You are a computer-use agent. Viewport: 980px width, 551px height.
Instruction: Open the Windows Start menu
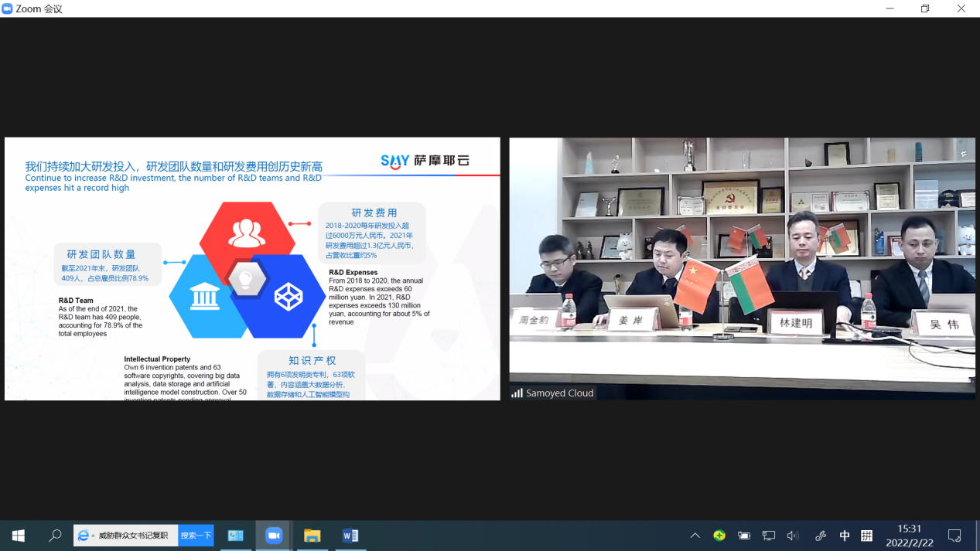(19, 536)
